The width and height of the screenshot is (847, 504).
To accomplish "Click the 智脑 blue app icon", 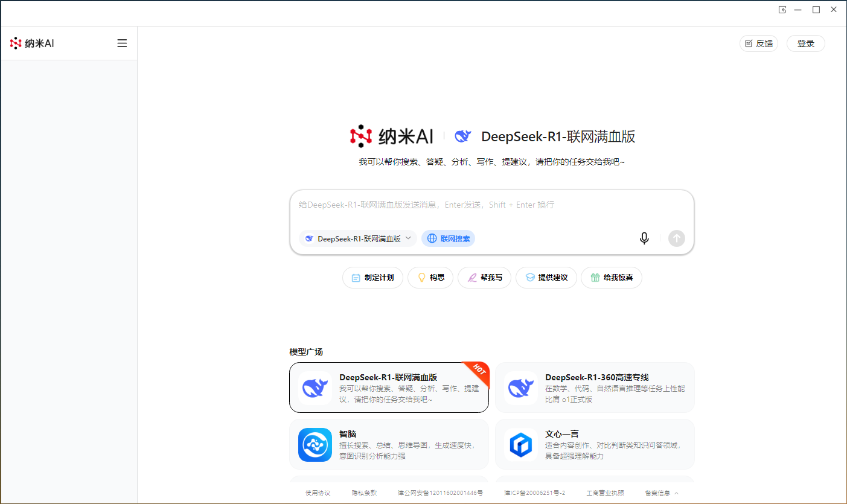I will coord(315,445).
